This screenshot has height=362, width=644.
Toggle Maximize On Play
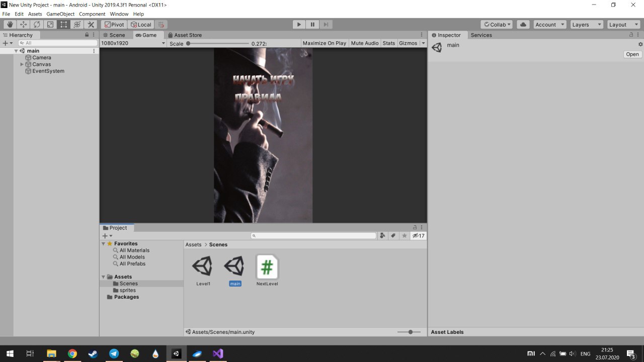(x=325, y=43)
